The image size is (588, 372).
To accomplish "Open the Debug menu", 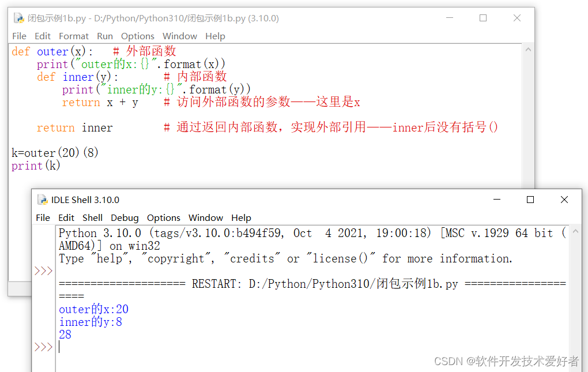I will click(125, 217).
